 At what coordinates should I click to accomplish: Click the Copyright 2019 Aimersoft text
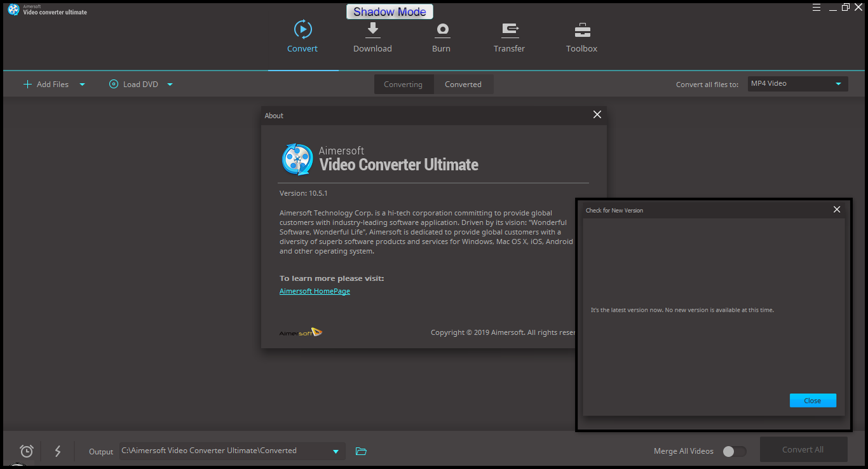pyautogui.click(x=503, y=332)
